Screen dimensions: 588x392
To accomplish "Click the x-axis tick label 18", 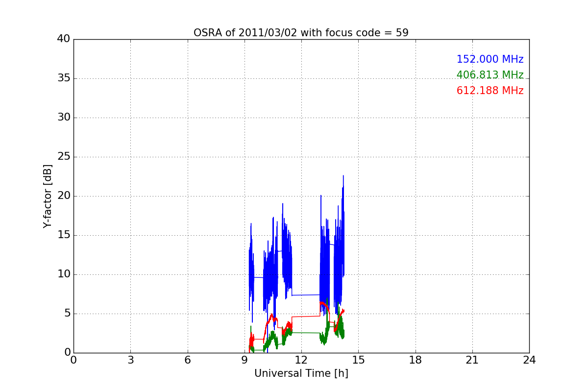I will click(x=416, y=360).
